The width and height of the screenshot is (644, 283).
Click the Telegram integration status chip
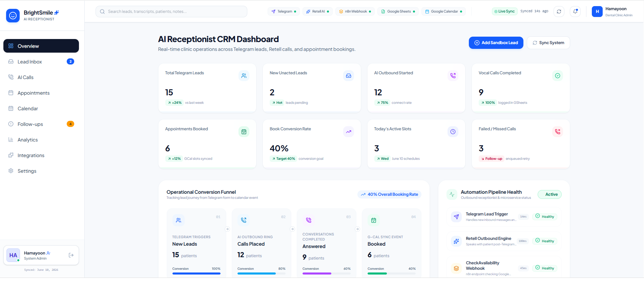[284, 12]
